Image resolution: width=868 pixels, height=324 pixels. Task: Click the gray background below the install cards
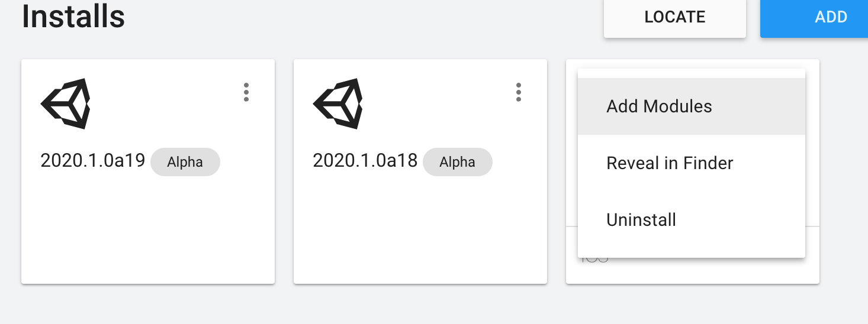coord(414,304)
